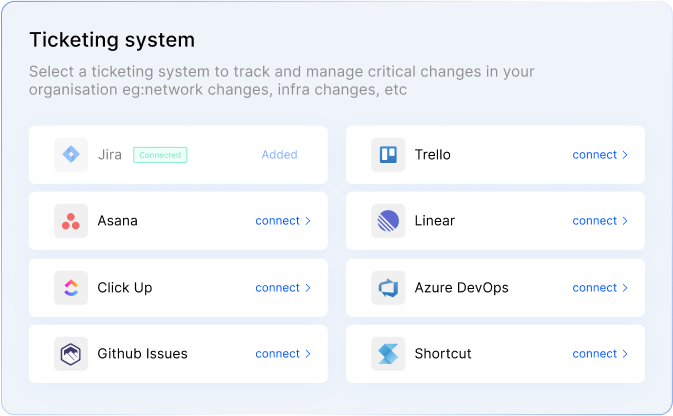Click the green Connected badge on Jira
The width and height of the screenshot is (673, 416).
pyautogui.click(x=160, y=155)
